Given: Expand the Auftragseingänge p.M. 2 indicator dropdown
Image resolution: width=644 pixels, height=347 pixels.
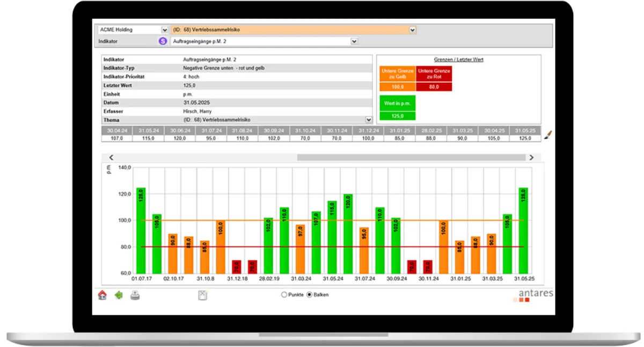Looking at the screenshot, I should (354, 40).
